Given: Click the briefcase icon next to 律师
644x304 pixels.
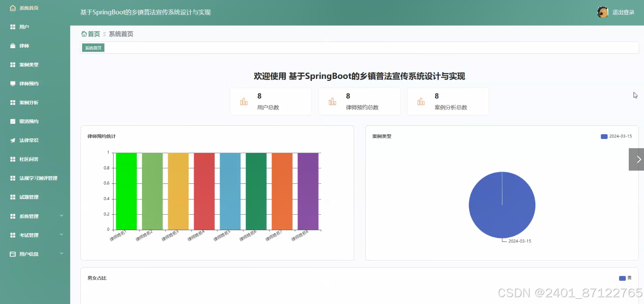Looking at the screenshot, I should tap(13, 46).
